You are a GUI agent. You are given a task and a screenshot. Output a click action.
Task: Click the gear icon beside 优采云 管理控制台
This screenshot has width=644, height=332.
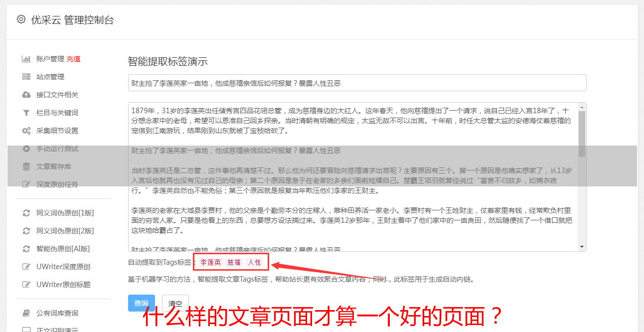tap(21, 19)
